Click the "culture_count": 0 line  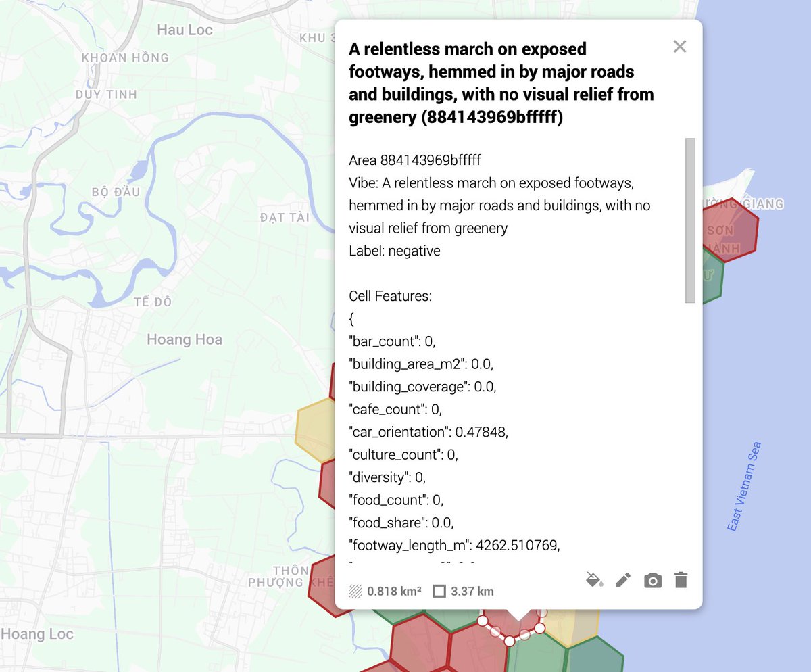pyautogui.click(x=403, y=454)
